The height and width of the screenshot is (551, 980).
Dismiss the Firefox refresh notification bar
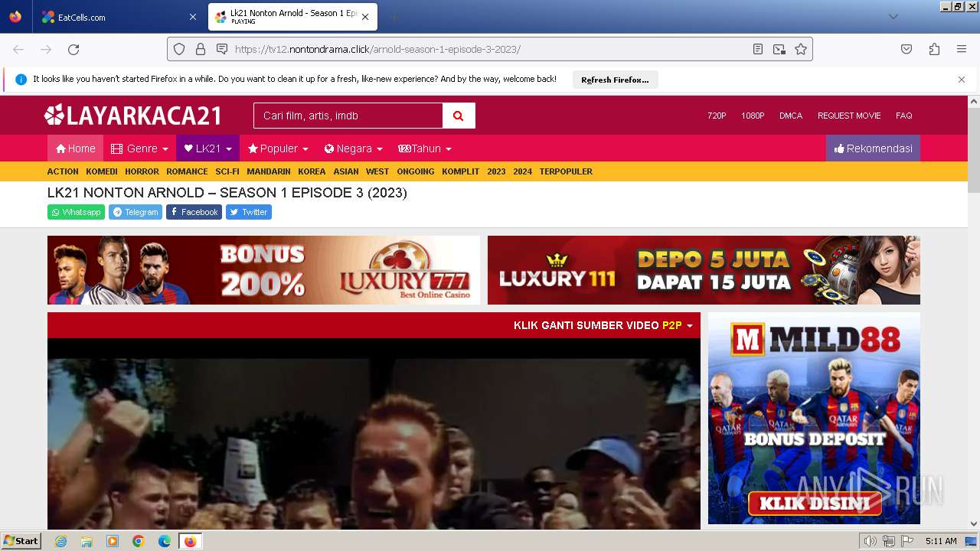pyautogui.click(x=962, y=80)
